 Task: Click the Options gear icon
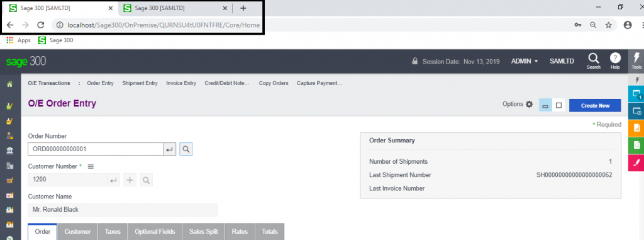click(x=529, y=105)
